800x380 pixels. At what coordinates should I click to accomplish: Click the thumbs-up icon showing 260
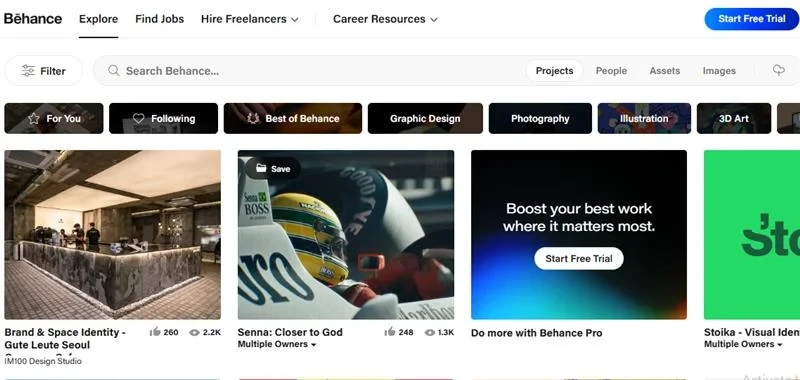pos(155,332)
